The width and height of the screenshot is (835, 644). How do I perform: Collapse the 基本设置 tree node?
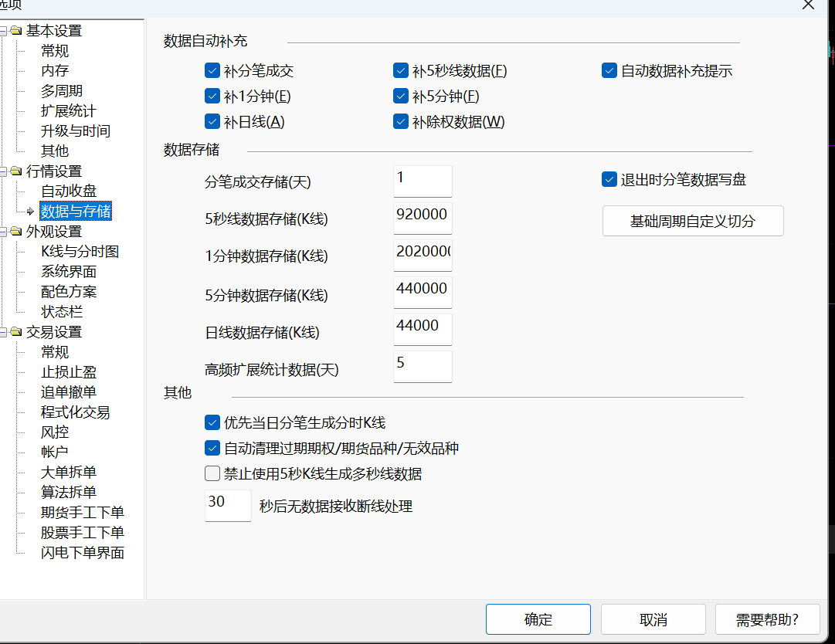click(x=2, y=32)
